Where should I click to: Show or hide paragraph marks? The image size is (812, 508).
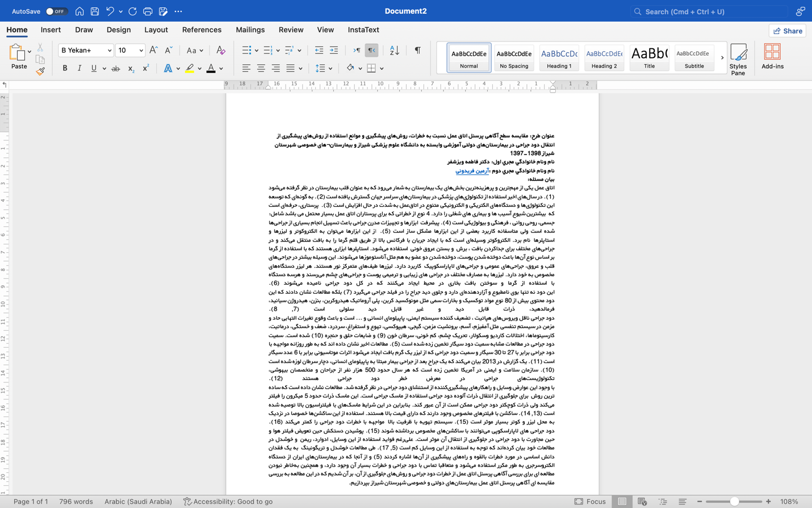417,51
